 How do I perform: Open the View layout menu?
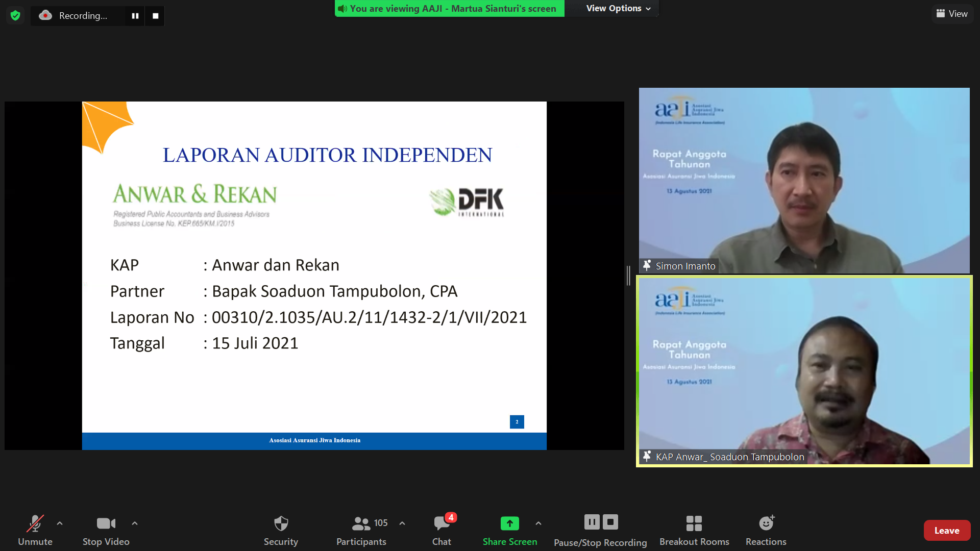(x=951, y=14)
